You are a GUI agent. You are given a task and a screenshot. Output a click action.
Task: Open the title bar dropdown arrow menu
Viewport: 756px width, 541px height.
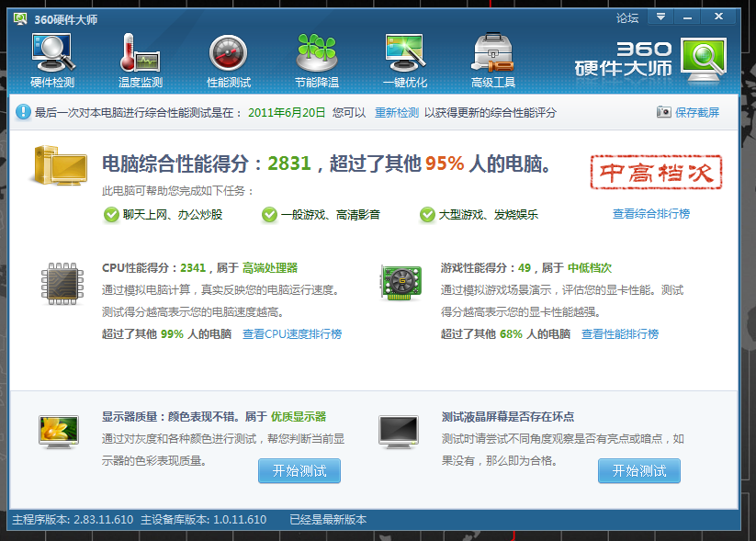[660, 17]
